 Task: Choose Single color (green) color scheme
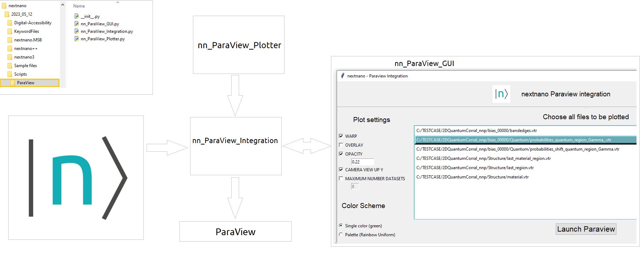click(341, 226)
